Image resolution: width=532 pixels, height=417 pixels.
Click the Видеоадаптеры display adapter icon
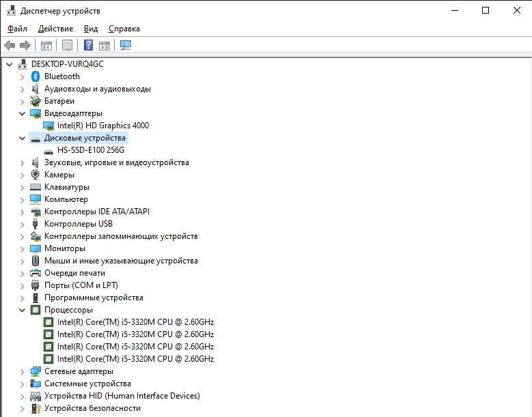coord(36,113)
